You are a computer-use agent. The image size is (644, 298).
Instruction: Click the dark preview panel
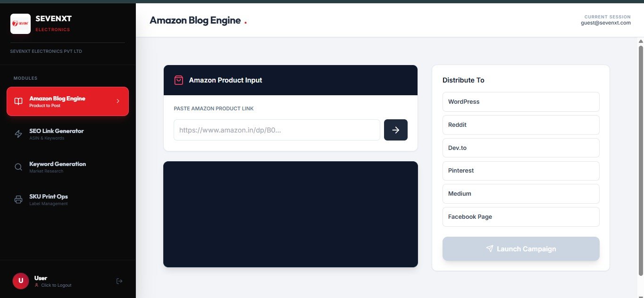291,214
